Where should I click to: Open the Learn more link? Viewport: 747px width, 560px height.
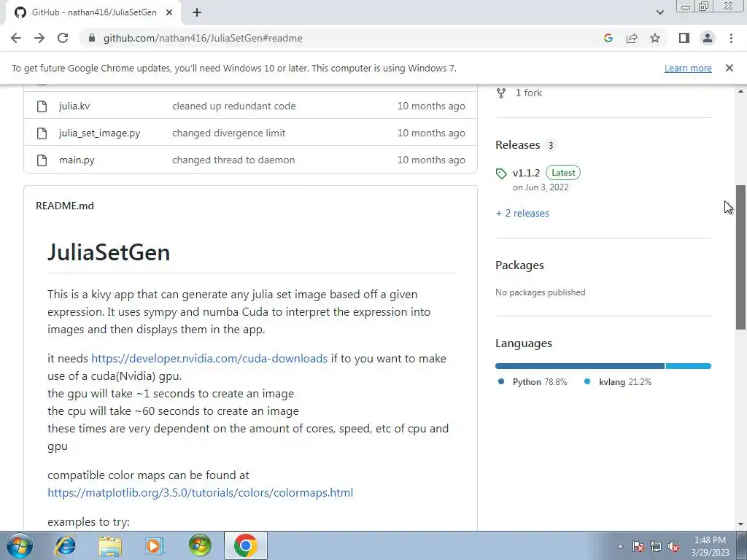click(688, 68)
